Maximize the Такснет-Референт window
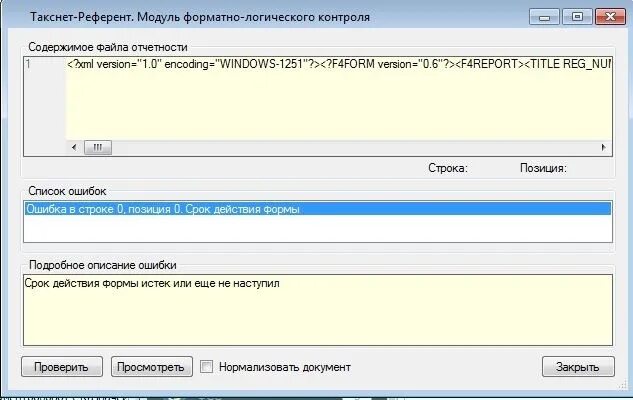The image size is (633, 400). (577, 17)
